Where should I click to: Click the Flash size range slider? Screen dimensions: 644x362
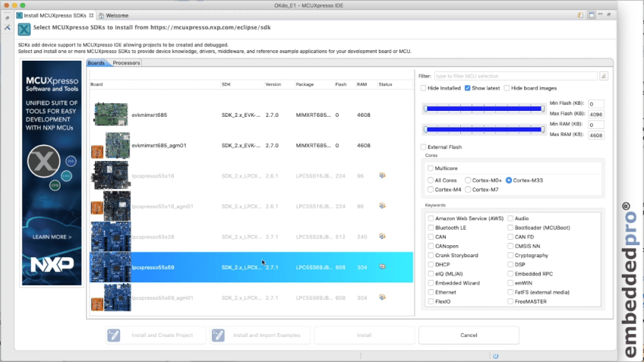click(483, 109)
